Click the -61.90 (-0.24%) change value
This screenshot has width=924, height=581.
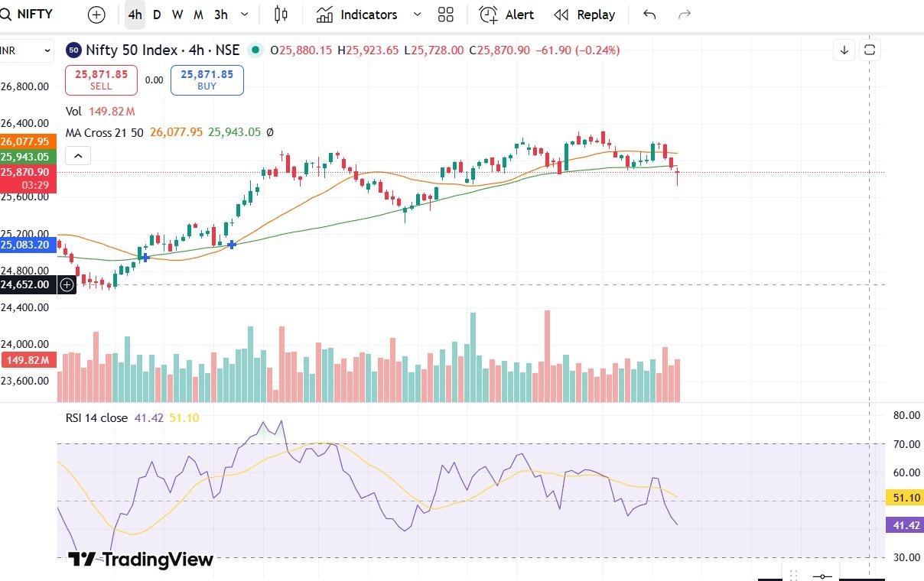[x=577, y=50]
